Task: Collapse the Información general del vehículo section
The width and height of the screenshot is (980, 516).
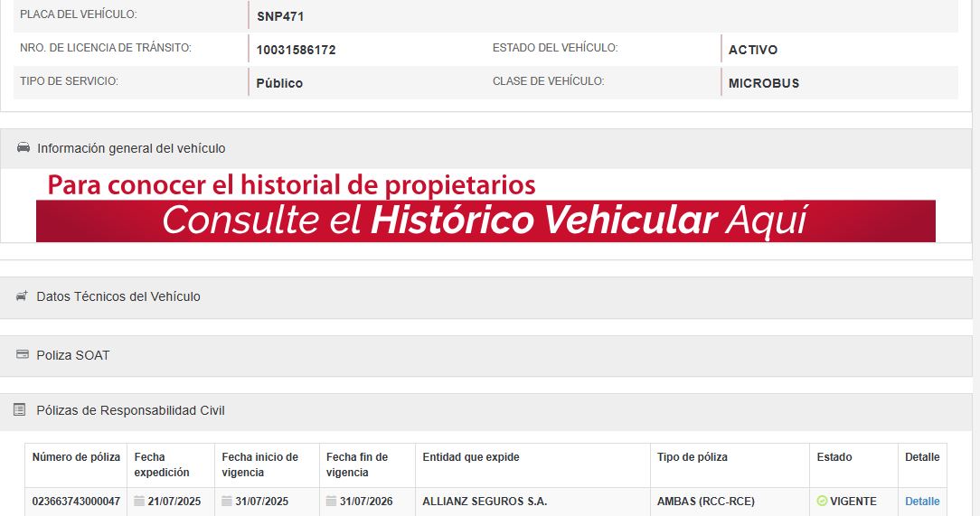Action: 131,148
